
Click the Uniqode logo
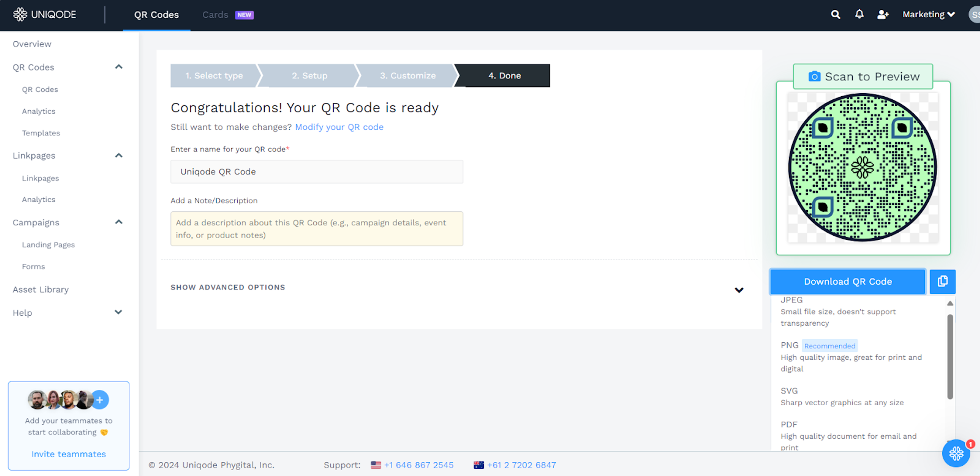44,15
